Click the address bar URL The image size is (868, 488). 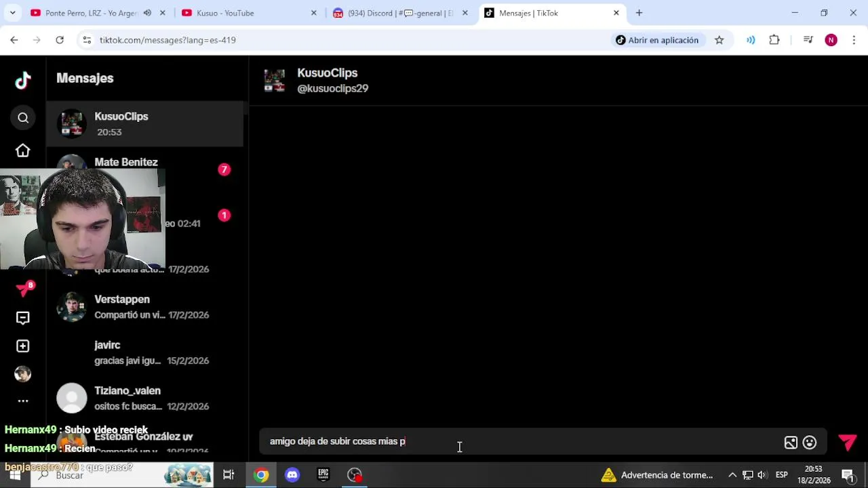[167, 40]
